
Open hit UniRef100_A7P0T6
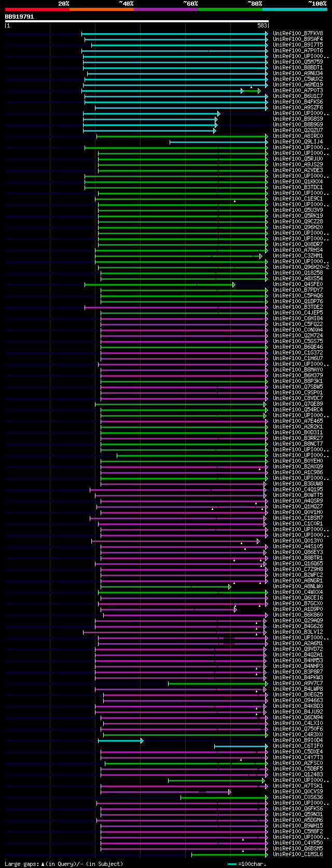[x=298, y=50]
